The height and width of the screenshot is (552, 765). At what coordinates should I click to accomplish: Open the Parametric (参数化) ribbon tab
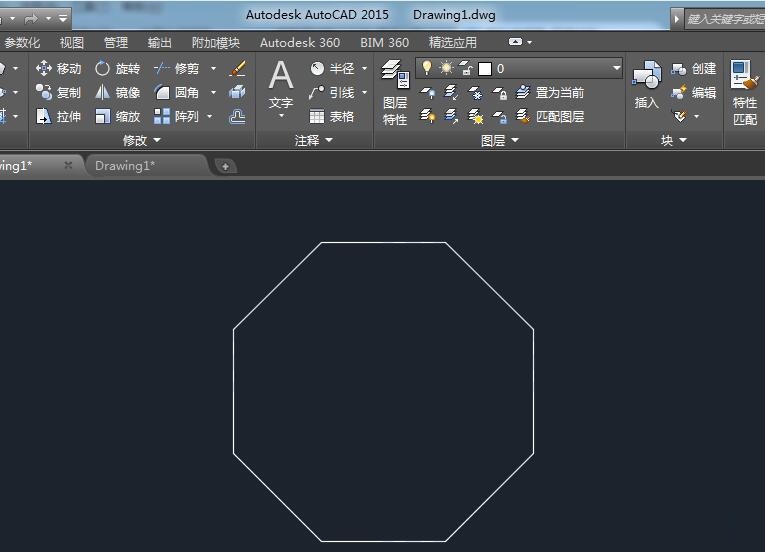pyautogui.click(x=22, y=42)
